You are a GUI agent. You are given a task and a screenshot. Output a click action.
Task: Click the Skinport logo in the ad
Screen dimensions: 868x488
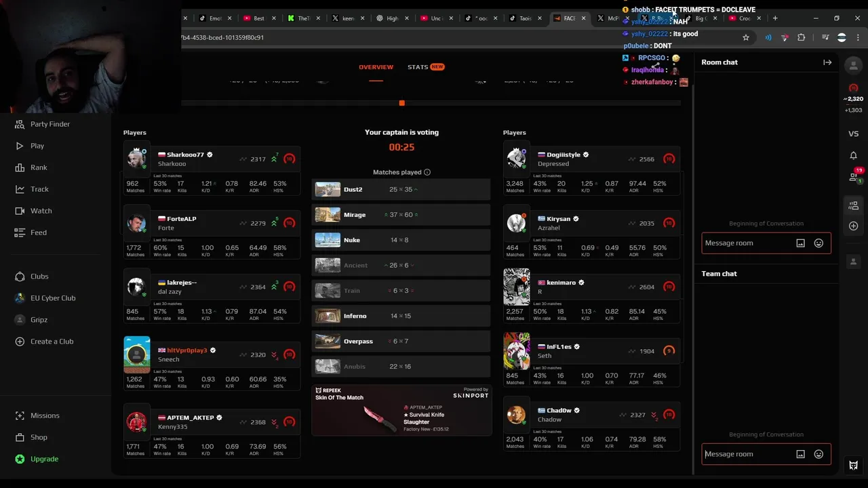click(471, 395)
